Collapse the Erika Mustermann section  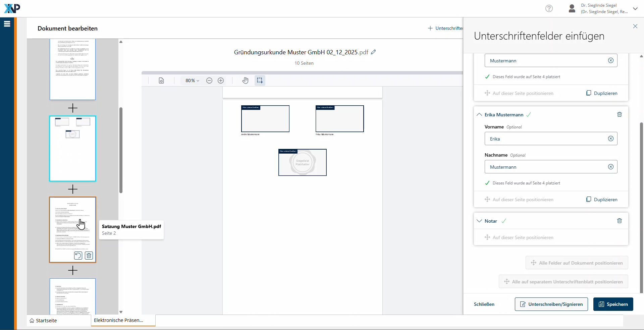click(x=479, y=115)
